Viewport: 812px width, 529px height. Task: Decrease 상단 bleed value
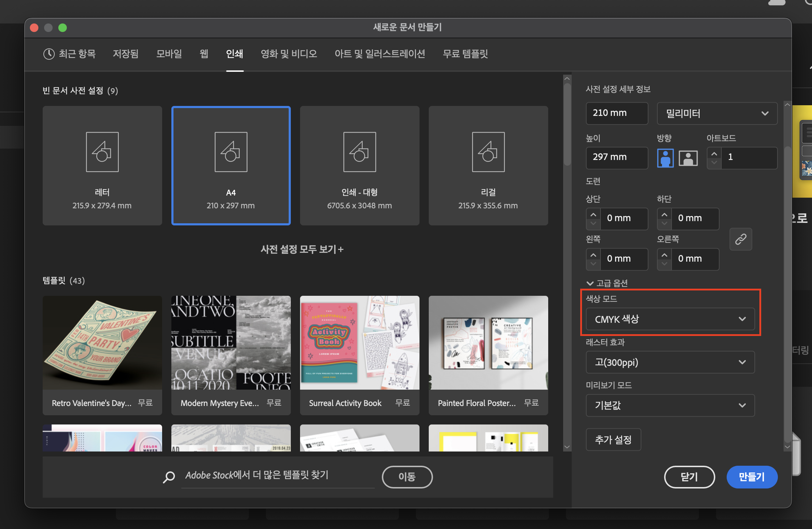point(593,224)
